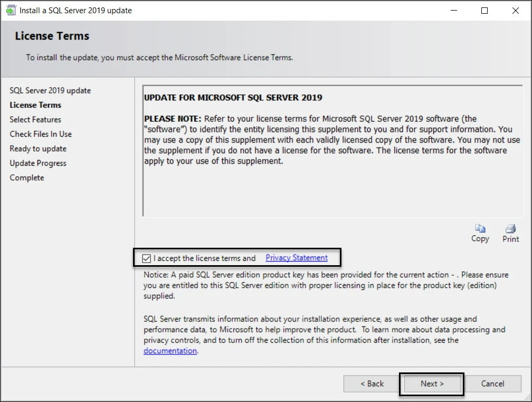Select the SQL Server 2019 update step
The height and width of the screenshot is (402, 532).
pos(50,91)
